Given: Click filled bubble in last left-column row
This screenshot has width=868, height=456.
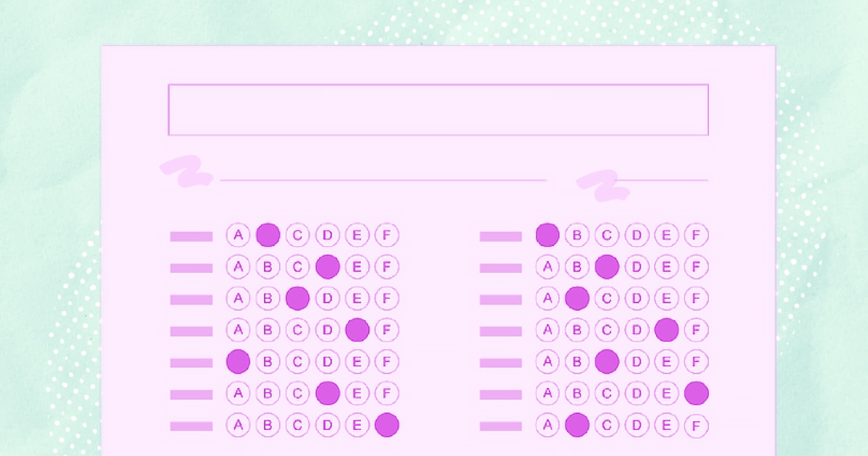Looking at the screenshot, I should coord(387,425).
